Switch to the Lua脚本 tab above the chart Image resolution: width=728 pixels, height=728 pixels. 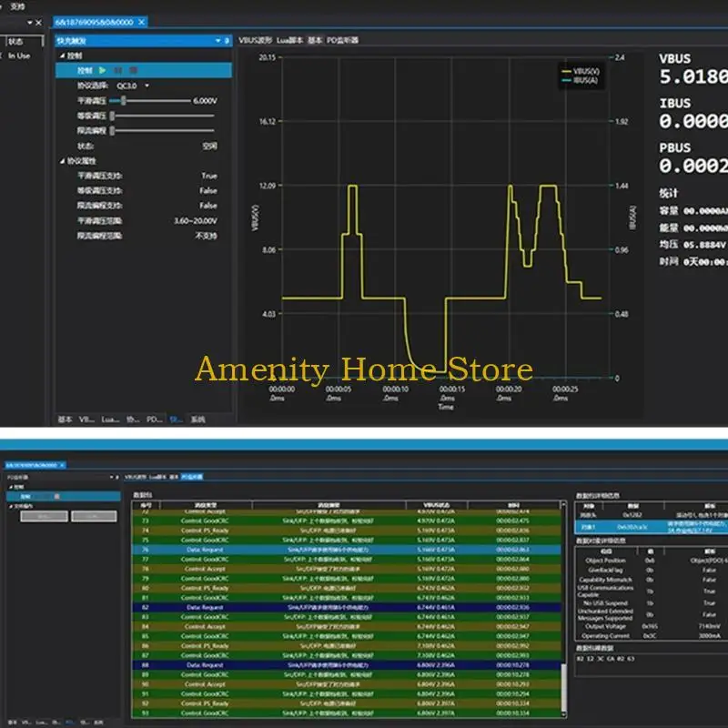289,40
